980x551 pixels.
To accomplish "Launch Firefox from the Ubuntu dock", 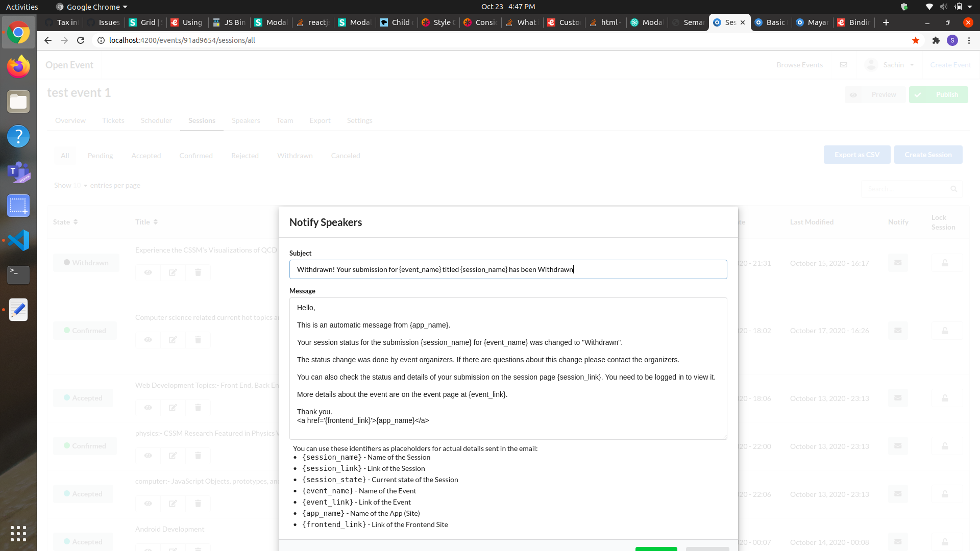I will click(18, 67).
